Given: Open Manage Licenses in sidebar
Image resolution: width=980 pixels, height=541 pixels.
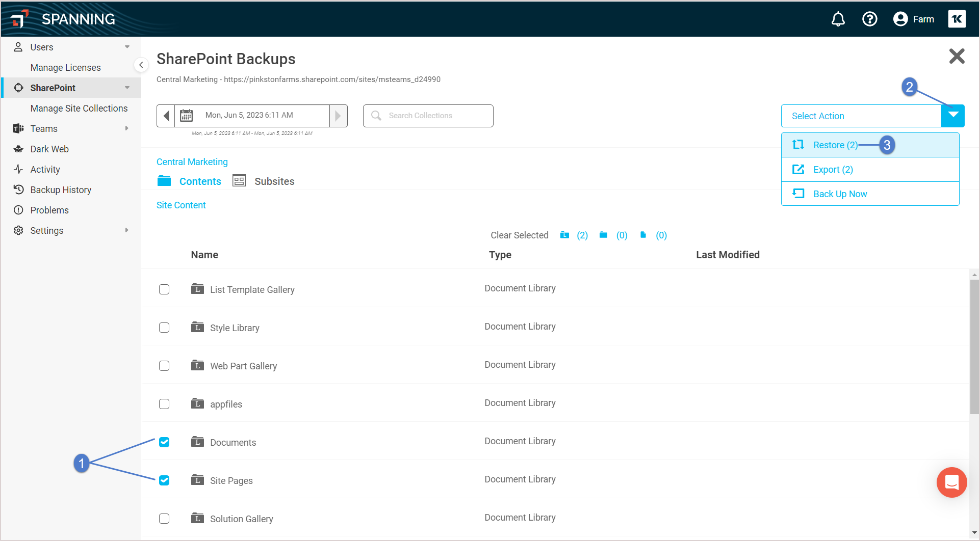Looking at the screenshot, I should [66, 67].
